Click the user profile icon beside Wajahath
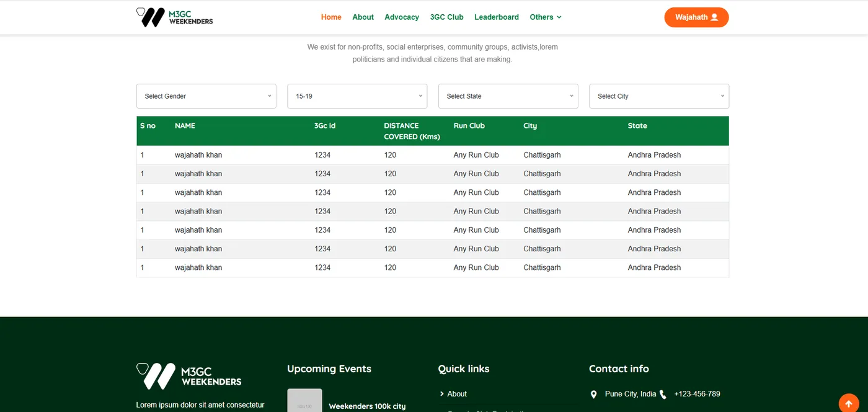 click(x=714, y=17)
